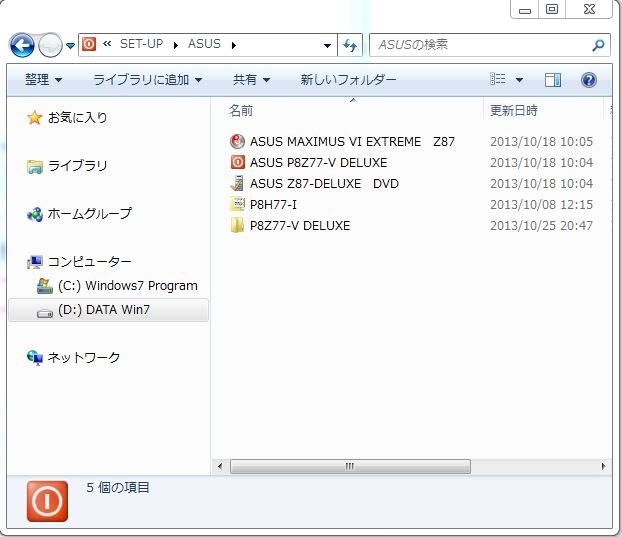Click the star icon beside お気に入り
The width and height of the screenshot is (622, 537).
point(35,118)
